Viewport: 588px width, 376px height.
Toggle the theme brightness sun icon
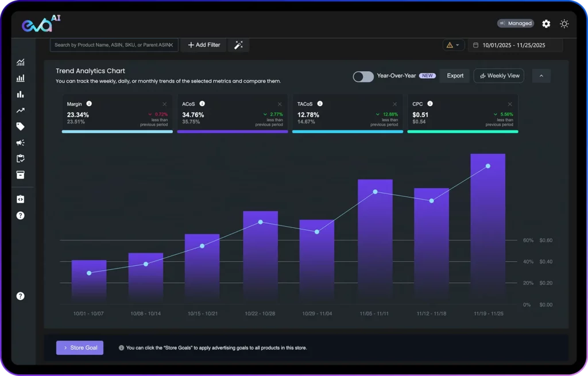pos(564,24)
